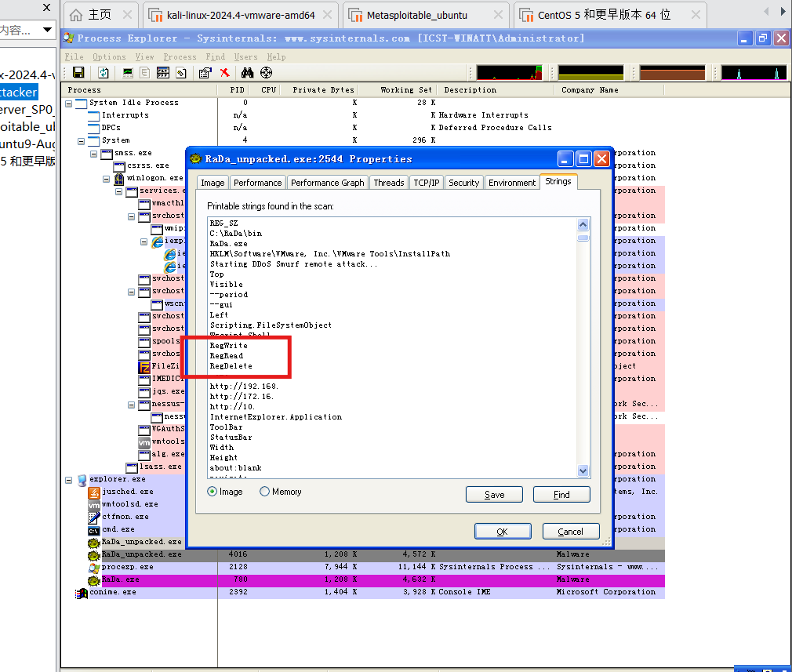The height and width of the screenshot is (672, 792).
Task: Open the process Properties toolbar icon
Action: (205, 73)
